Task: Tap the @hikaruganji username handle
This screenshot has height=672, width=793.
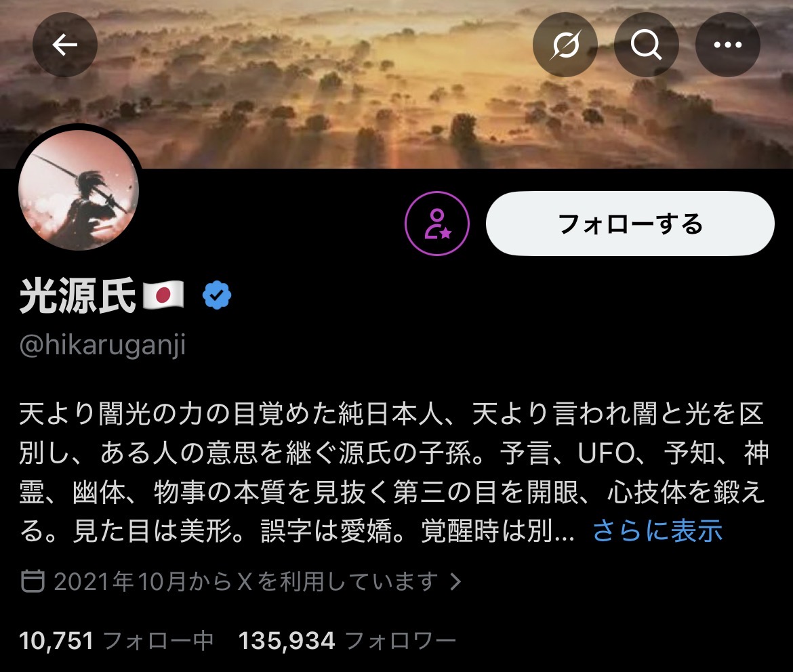Action: coord(102,345)
